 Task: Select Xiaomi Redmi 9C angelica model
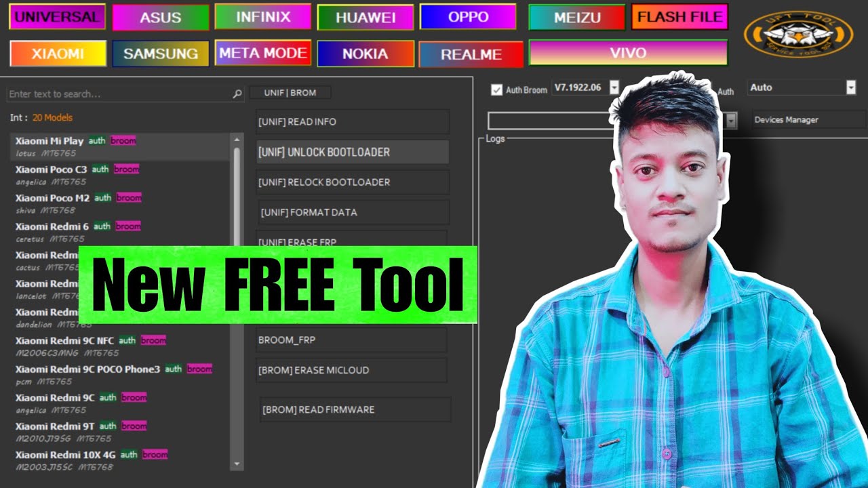[x=121, y=403]
